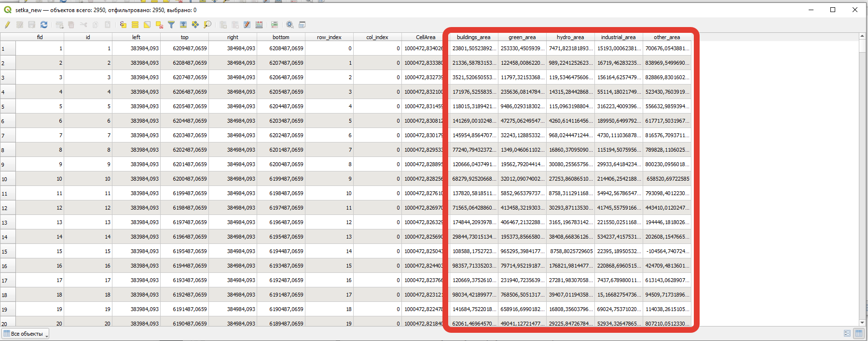This screenshot has width=868, height=341.
Task: Click scrollbar up arrow
Action: click(x=862, y=36)
